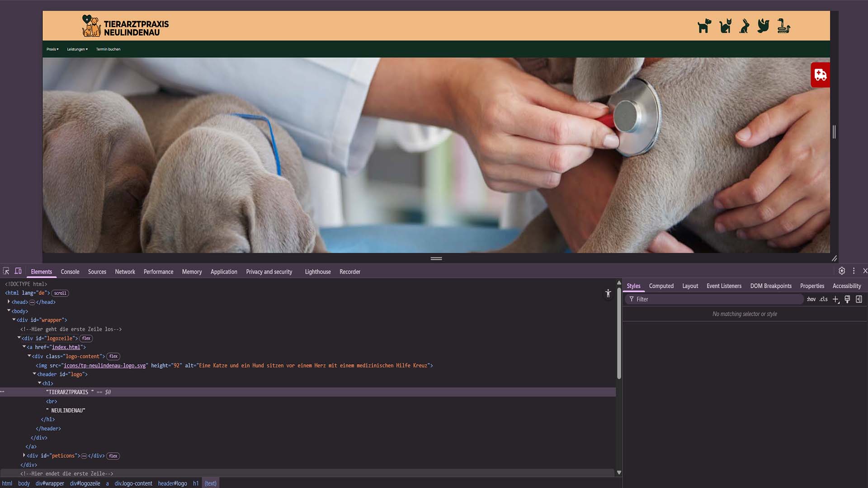Screen dimensions: 868x488
Task: Click the toggle common rendering emulations icon
Action: point(847,299)
